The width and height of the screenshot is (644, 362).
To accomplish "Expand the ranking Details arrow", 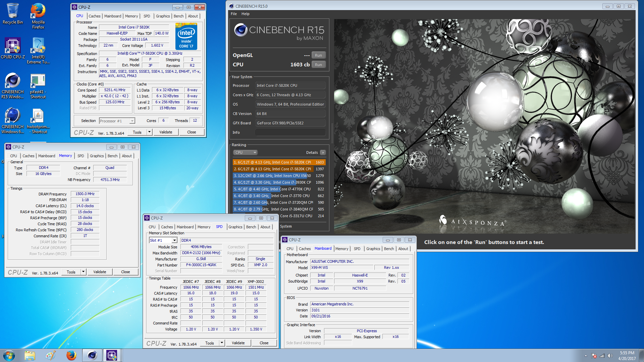I will click(x=323, y=153).
